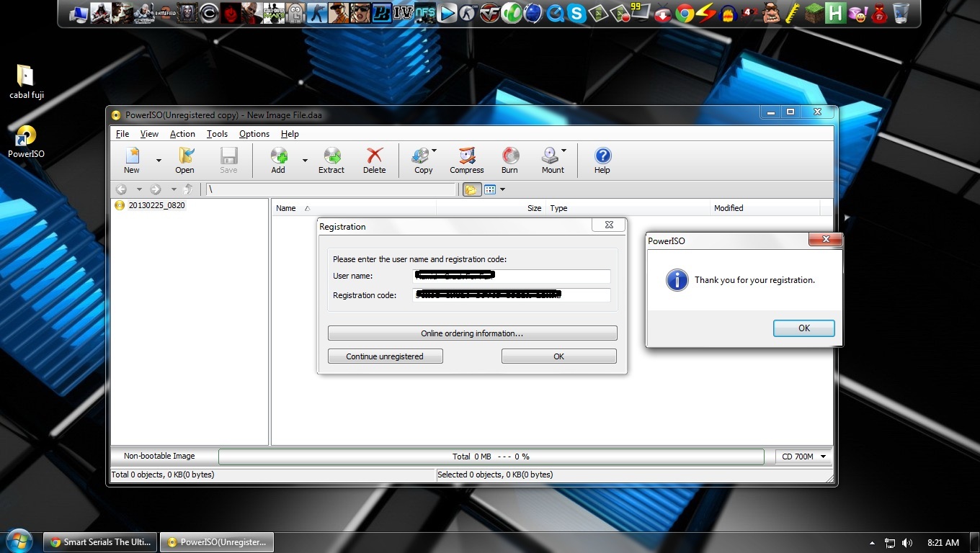This screenshot has height=553, width=980.
Task: Click the Minecraft block dock icon
Action: click(814, 13)
